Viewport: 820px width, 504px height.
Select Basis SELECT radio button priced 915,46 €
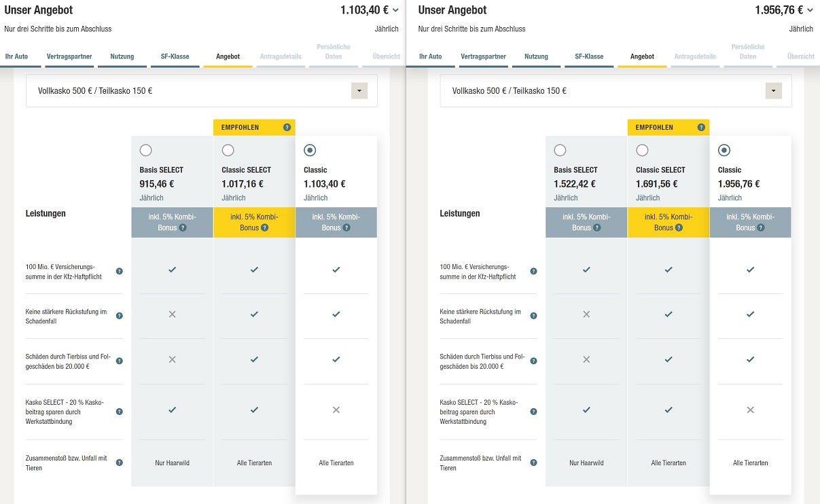tap(145, 150)
